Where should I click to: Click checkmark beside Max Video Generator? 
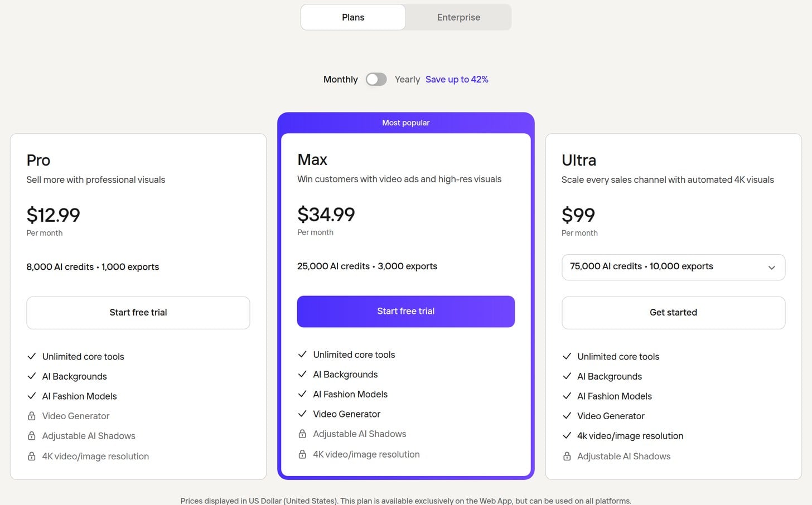302,414
